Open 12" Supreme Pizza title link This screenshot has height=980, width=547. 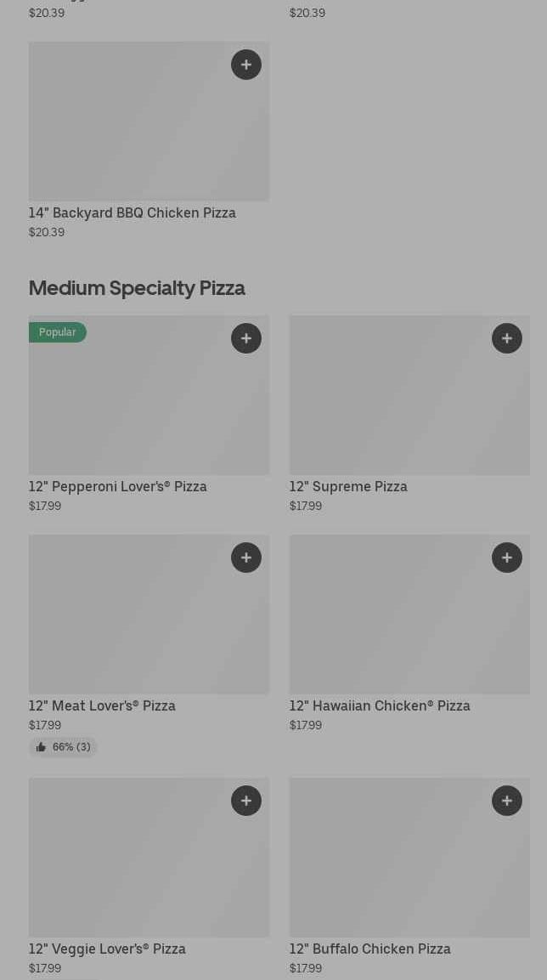pos(348,486)
